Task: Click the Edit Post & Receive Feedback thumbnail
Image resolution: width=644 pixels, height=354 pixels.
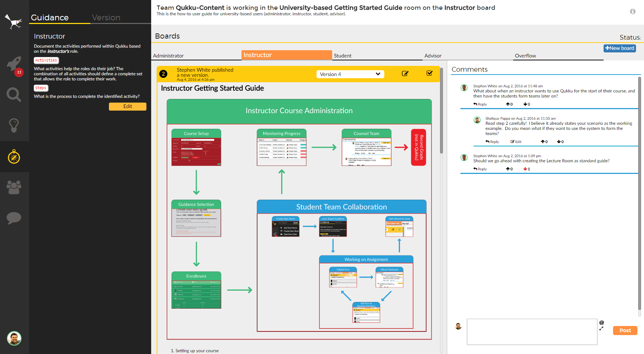Action: [x=366, y=313]
